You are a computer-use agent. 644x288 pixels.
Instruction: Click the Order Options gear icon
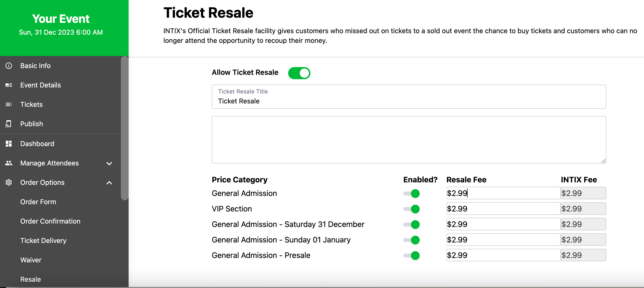[9, 182]
